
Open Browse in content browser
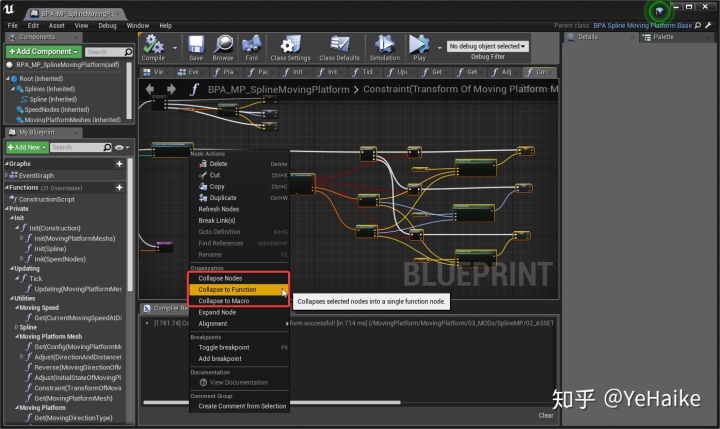click(223, 48)
